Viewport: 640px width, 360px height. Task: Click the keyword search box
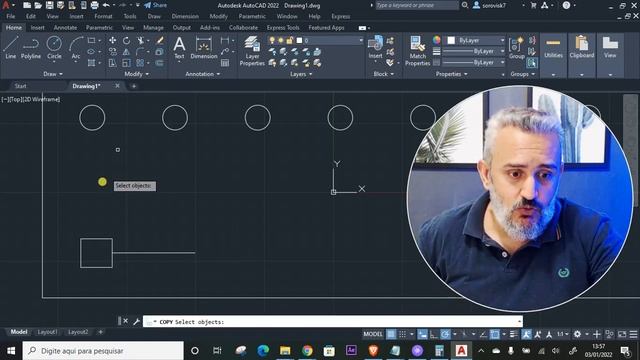click(x=416, y=5)
